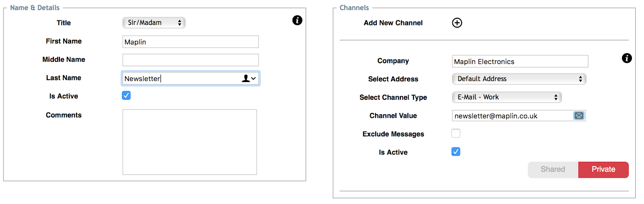
Task: Click the Channel Value email text
Action: coord(496,116)
